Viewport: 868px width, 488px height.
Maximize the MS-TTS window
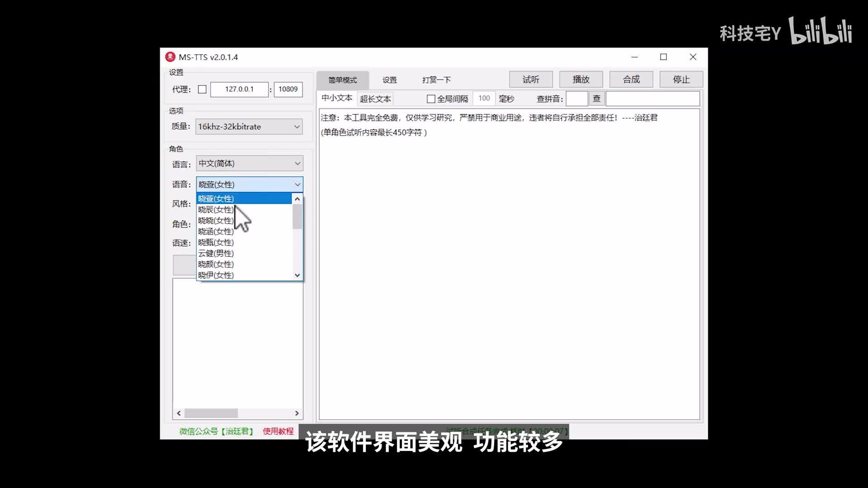663,57
